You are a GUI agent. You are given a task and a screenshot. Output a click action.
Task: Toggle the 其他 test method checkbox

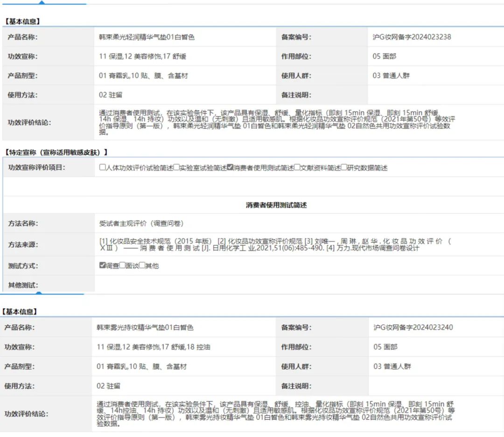142,265
